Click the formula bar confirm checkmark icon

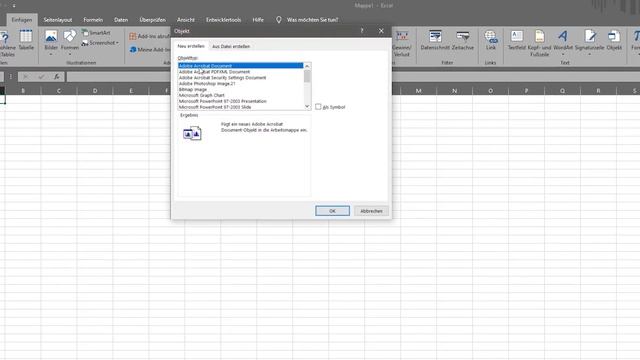(41, 76)
